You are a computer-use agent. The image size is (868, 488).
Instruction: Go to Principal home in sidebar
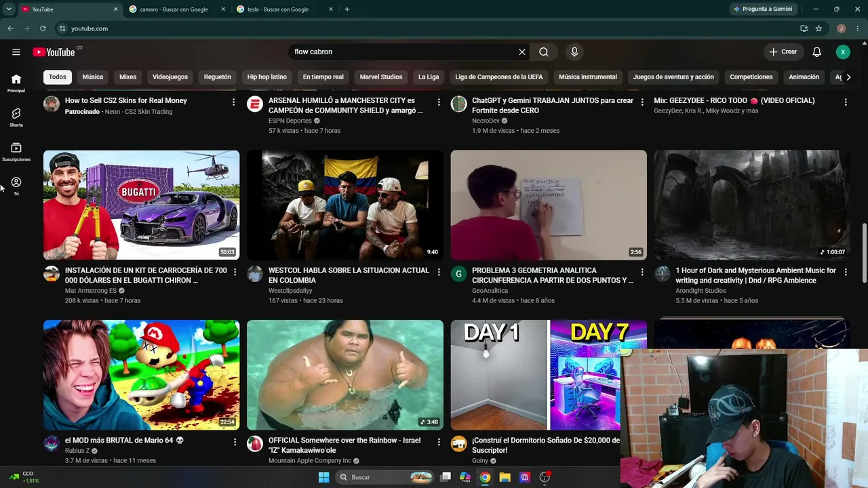16,83
